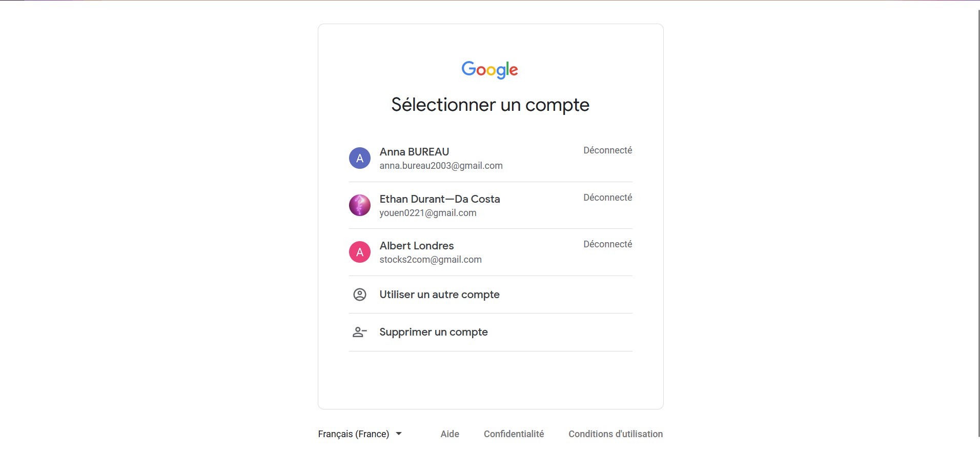This screenshot has width=980, height=450.
Task: Open the language dropdown arrow
Action: point(399,434)
